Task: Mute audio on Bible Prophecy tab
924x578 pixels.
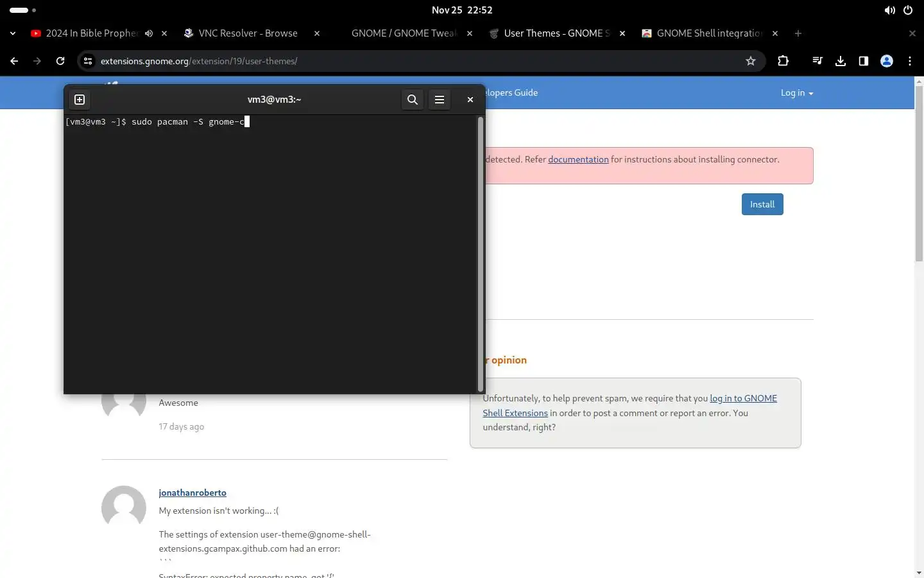Action: [149, 33]
